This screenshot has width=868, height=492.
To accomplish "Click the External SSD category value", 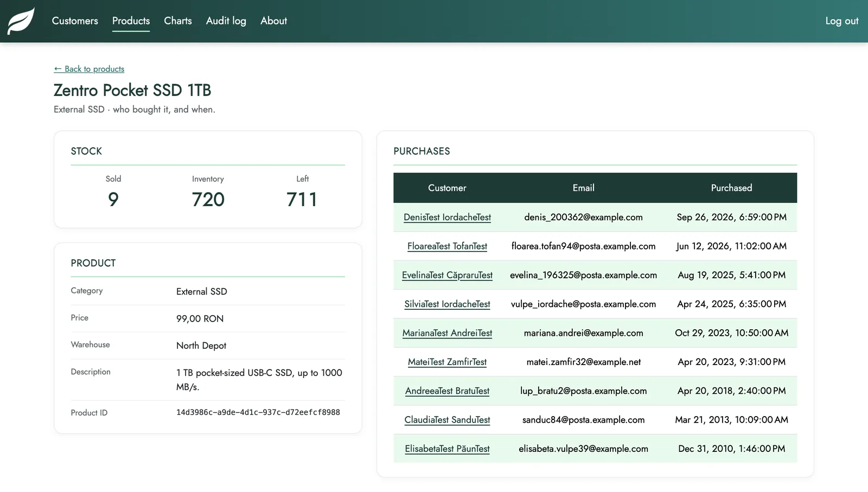I will coord(202,291).
